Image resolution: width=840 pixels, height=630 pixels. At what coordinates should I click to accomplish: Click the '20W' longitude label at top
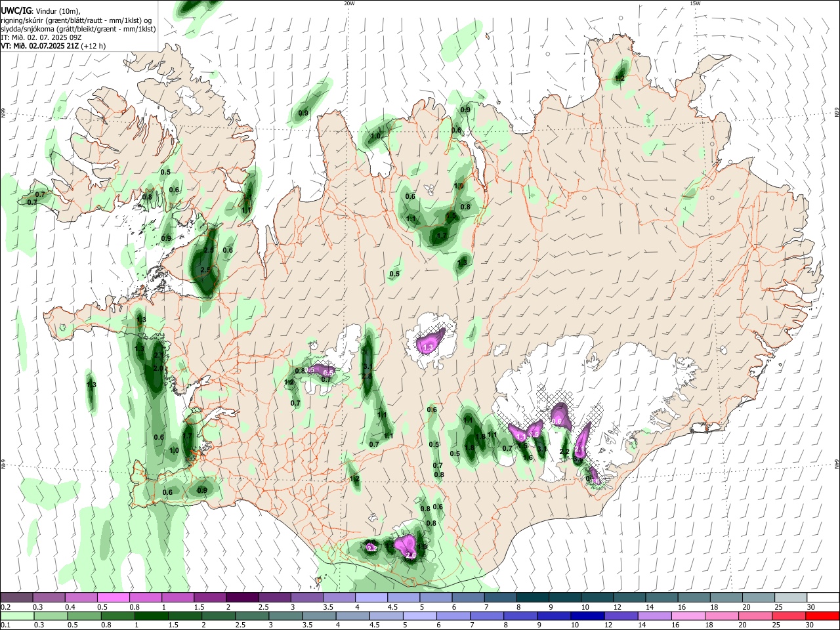pyautogui.click(x=349, y=3)
